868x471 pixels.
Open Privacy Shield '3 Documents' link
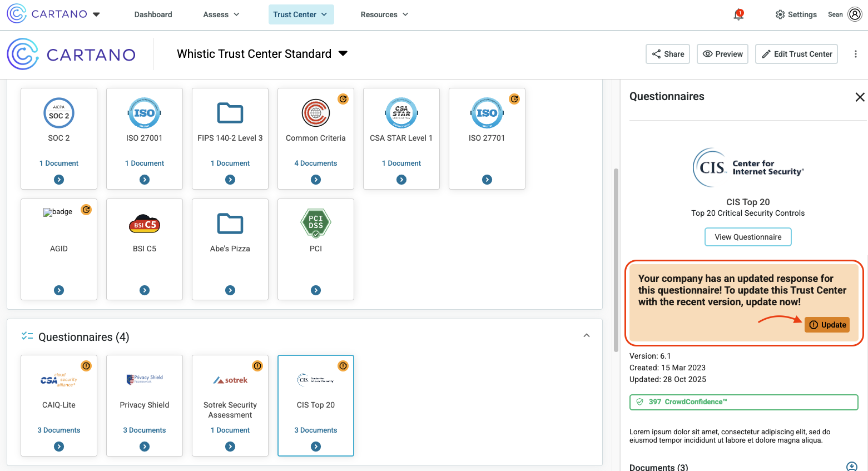145,430
